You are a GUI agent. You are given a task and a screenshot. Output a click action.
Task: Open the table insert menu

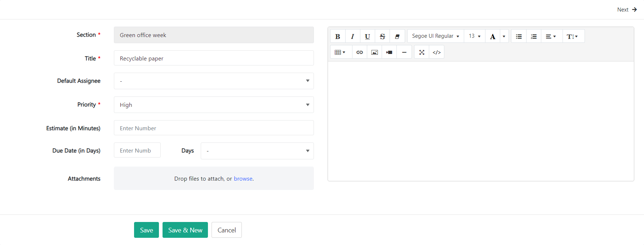point(340,53)
